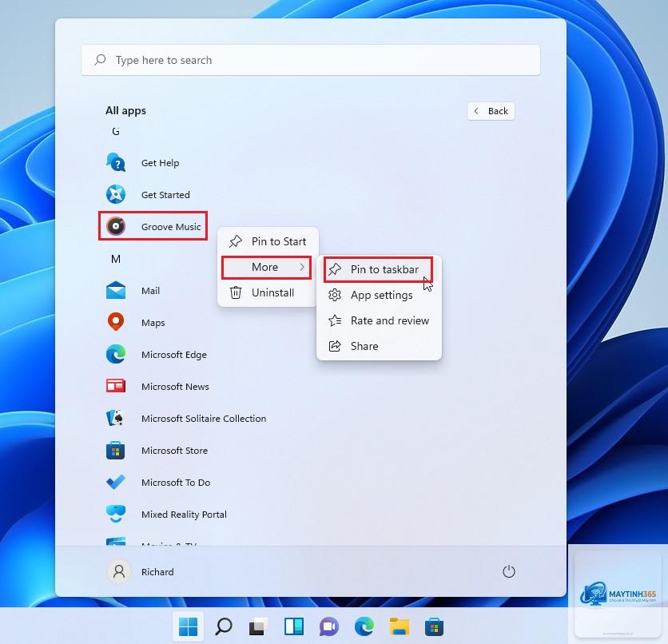This screenshot has width=668, height=644.
Task: Click the Type here to search field
Action: click(311, 60)
